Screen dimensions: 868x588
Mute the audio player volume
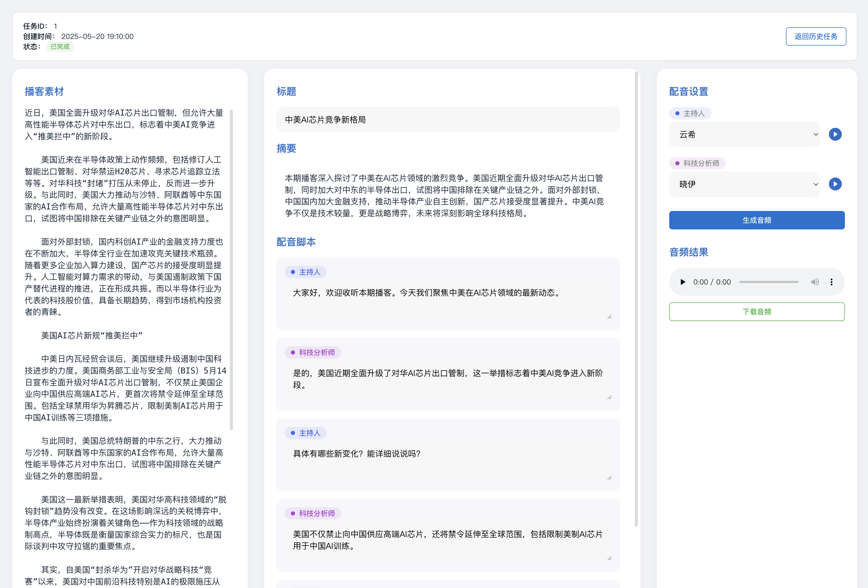click(x=815, y=282)
